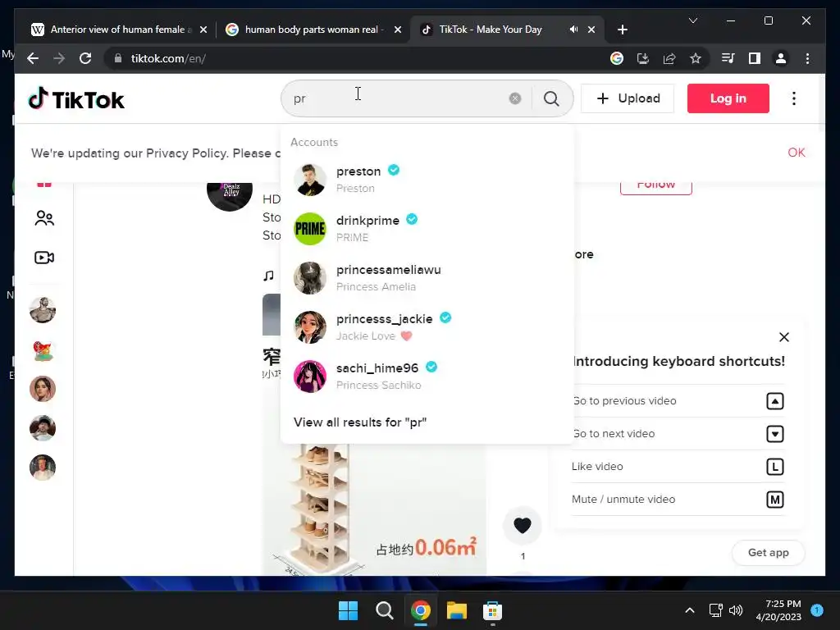840x630 pixels.
Task: Click the Google icon in address bar
Action: (x=617, y=58)
